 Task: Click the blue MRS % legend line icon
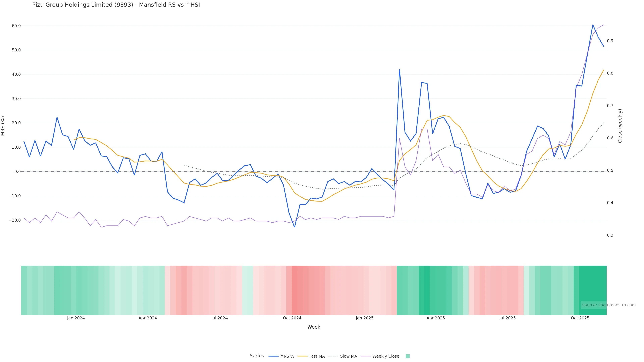click(274, 356)
